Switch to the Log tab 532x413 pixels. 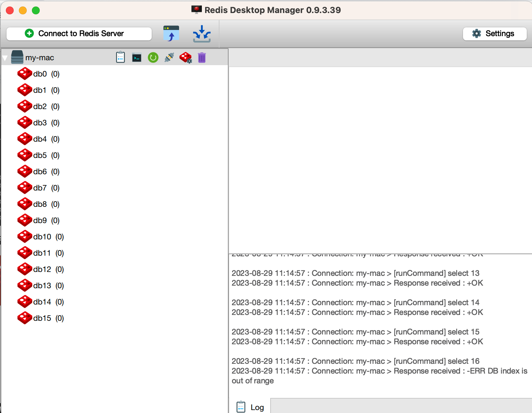250,406
